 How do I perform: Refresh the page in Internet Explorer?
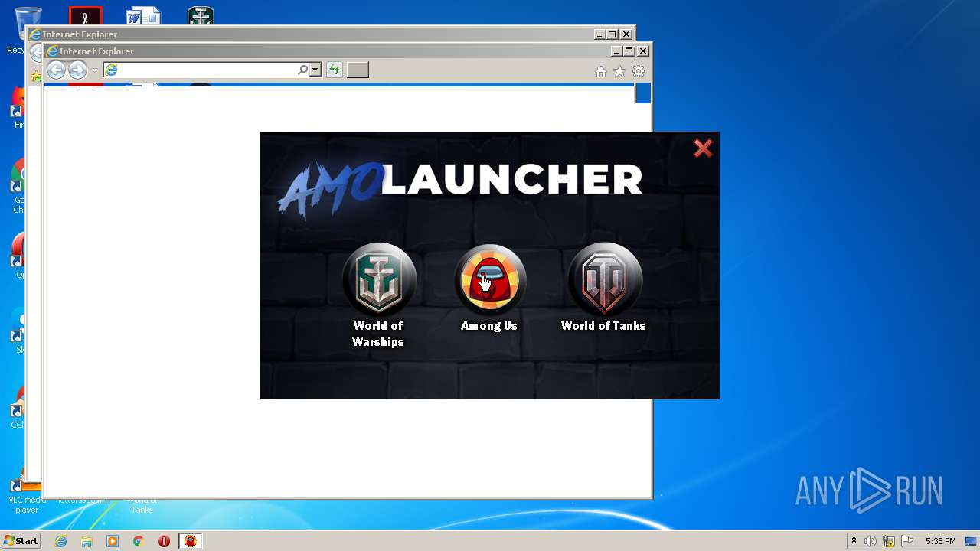[x=335, y=70]
